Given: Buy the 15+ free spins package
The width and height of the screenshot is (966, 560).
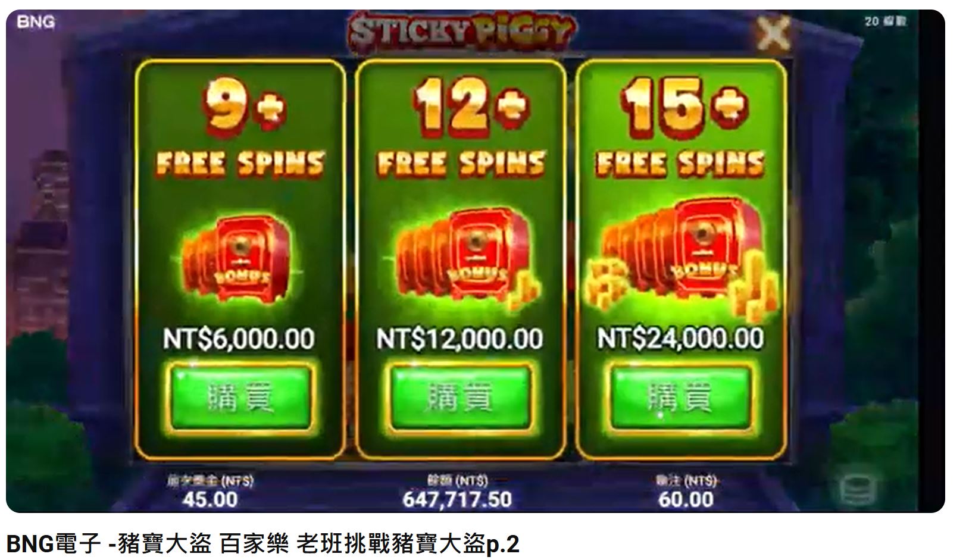Looking at the screenshot, I should tap(680, 396).
